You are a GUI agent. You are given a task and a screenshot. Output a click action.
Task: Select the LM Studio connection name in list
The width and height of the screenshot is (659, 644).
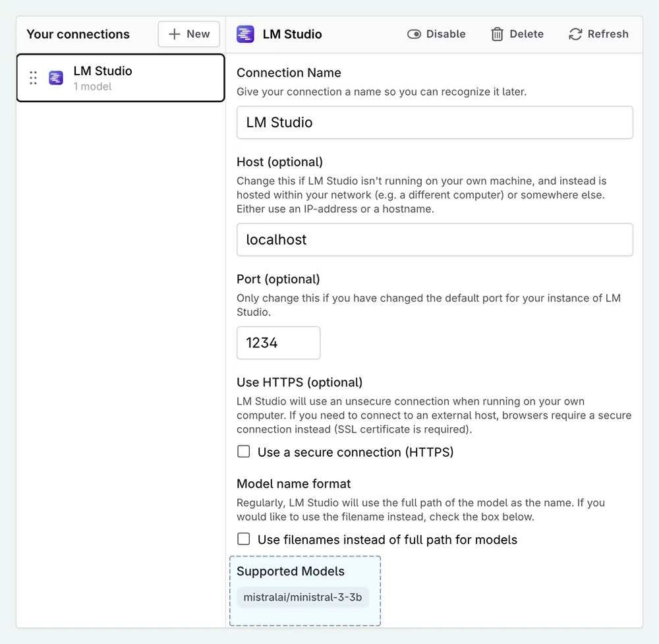(x=103, y=71)
